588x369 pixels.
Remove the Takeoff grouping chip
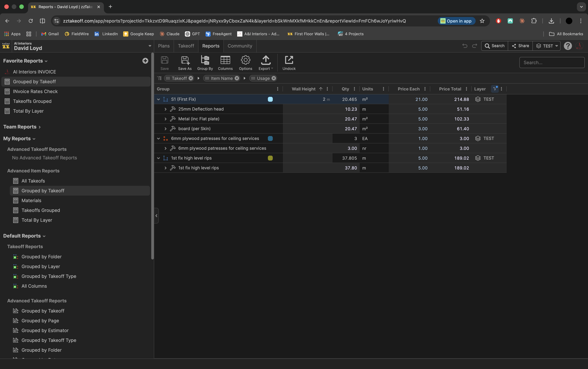point(191,78)
